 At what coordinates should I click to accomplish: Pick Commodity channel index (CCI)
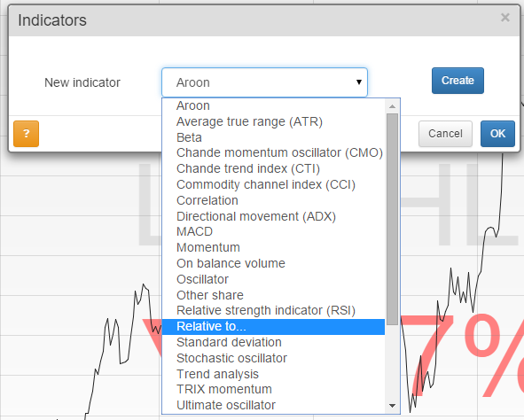pos(273,184)
